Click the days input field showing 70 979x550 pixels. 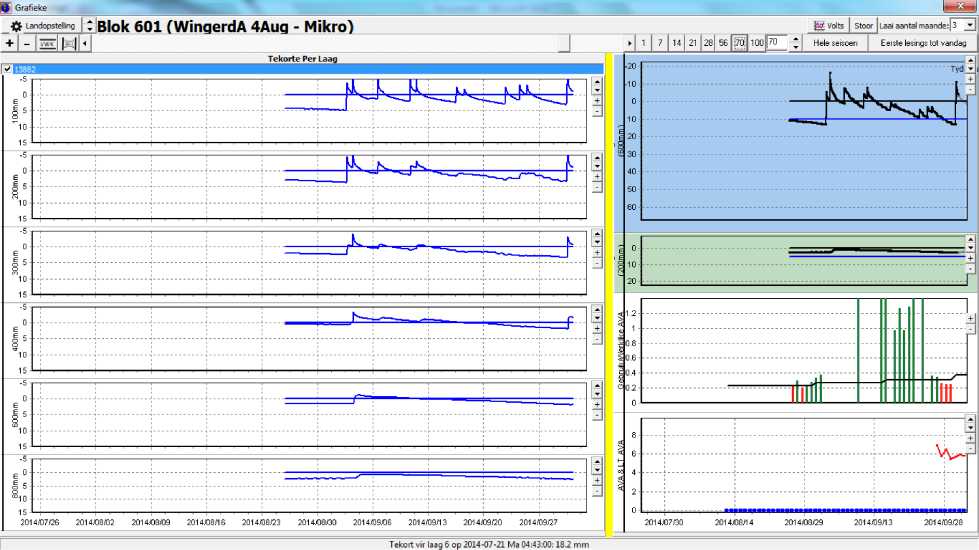point(777,42)
